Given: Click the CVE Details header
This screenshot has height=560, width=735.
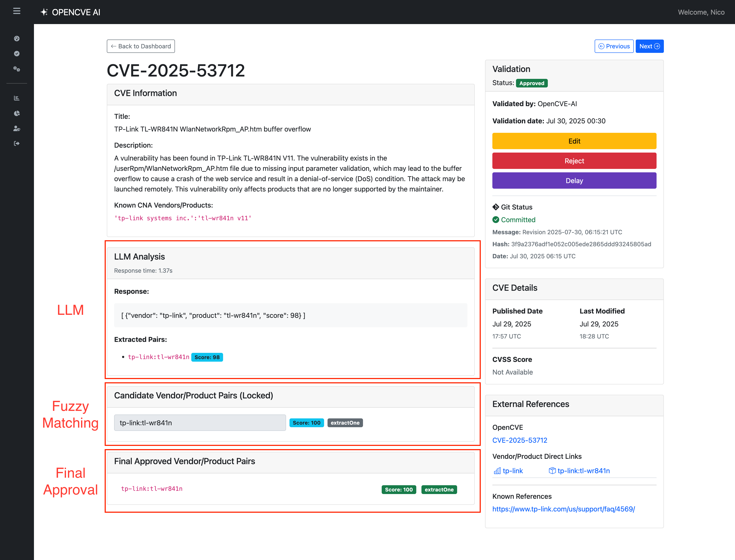Looking at the screenshot, I should (515, 288).
